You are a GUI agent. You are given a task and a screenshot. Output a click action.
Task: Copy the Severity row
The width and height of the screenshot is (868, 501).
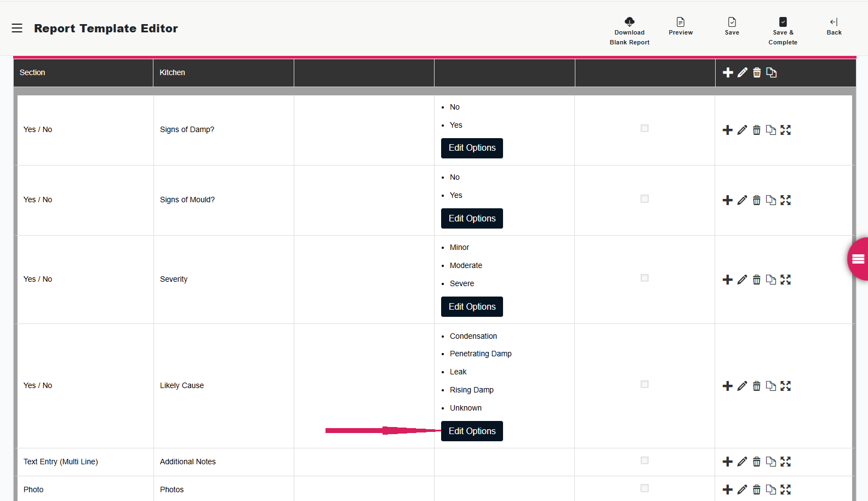771,280
